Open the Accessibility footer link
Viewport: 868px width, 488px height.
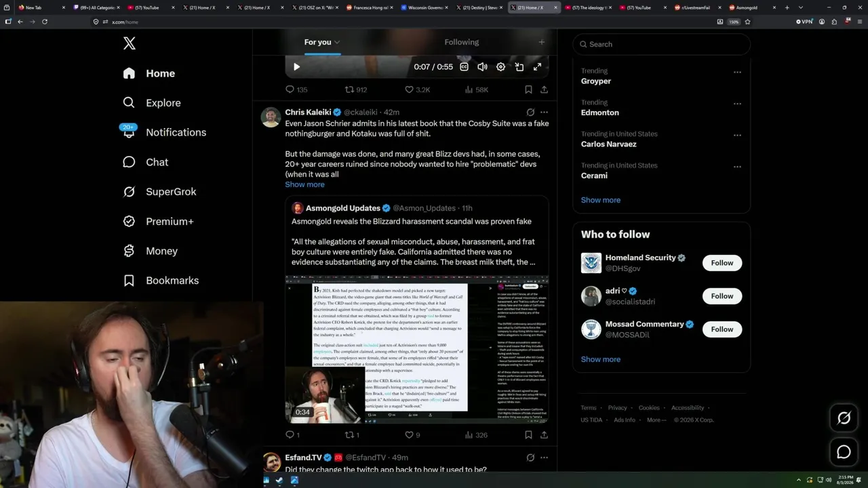click(688, 408)
